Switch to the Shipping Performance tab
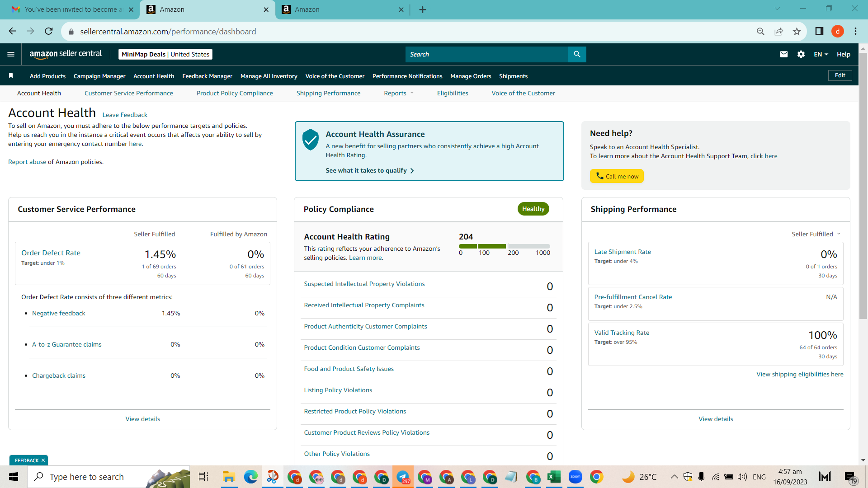 (x=328, y=93)
